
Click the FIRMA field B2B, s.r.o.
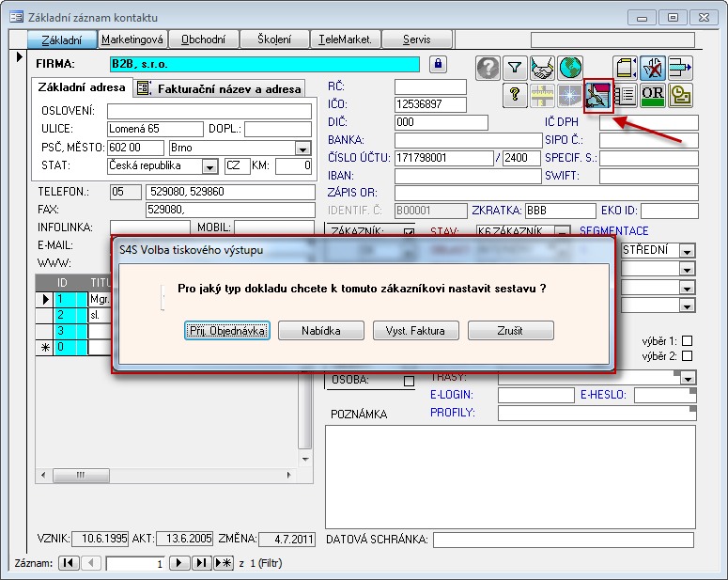pyautogui.click(x=265, y=64)
